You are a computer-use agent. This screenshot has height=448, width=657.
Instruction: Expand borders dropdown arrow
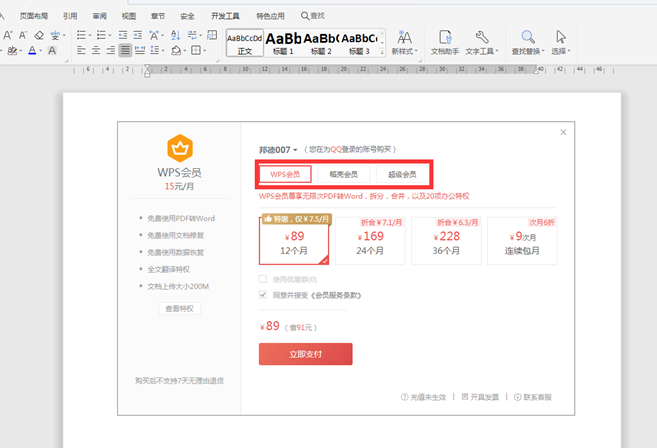tap(204, 51)
